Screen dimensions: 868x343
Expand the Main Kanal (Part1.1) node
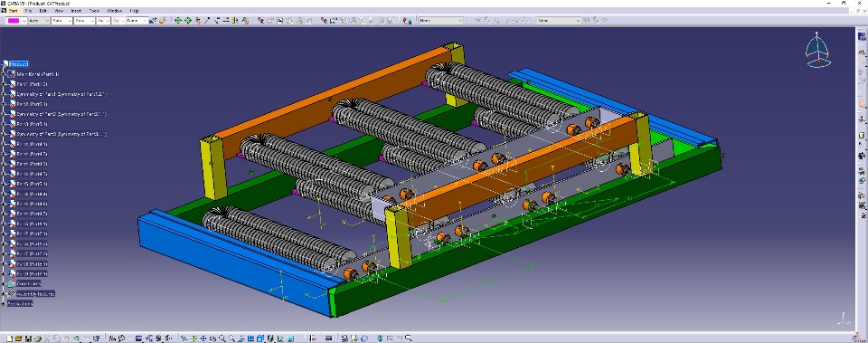tap(4, 74)
